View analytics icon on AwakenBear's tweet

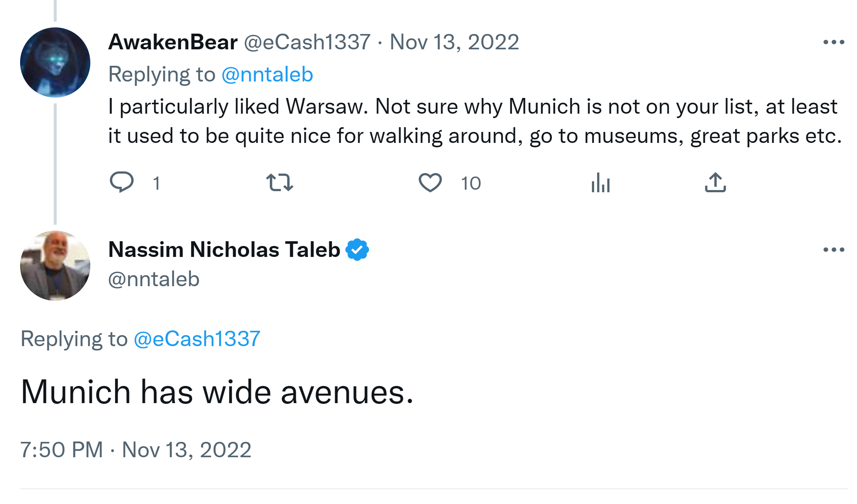pos(600,182)
